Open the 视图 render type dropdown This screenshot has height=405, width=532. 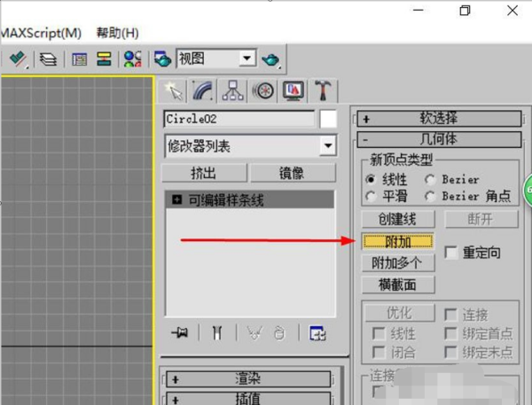(x=216, y=58)
